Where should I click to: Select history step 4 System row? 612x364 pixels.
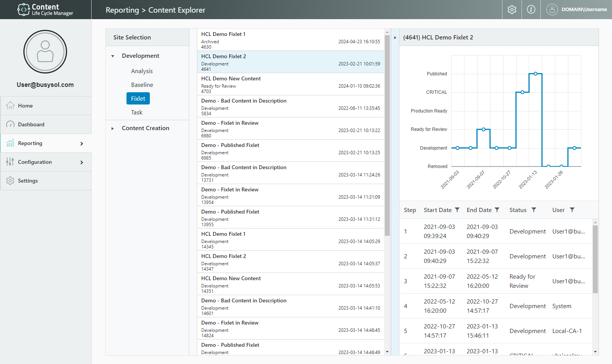pyautogui.click(x=496, y=306)
